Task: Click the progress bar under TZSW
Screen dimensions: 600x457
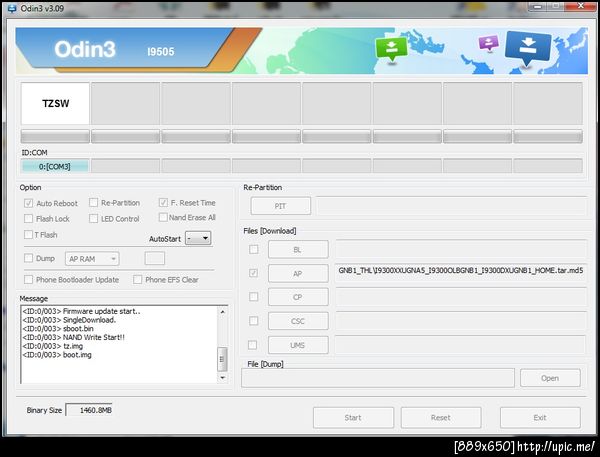Action: (55, 137)
